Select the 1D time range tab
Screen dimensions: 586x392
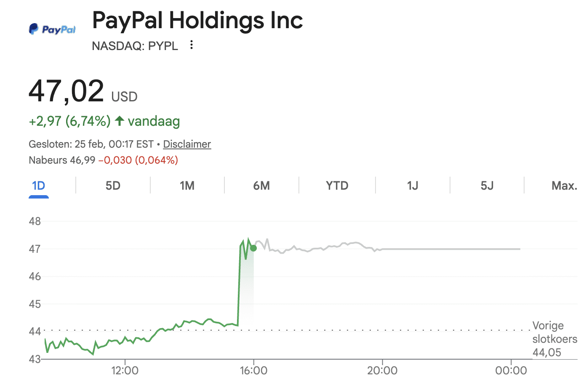39,186
